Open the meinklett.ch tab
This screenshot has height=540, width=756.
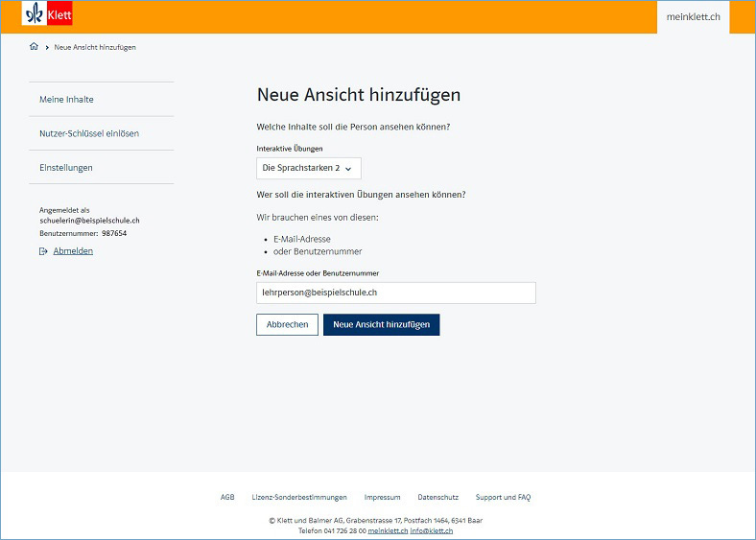693,17
